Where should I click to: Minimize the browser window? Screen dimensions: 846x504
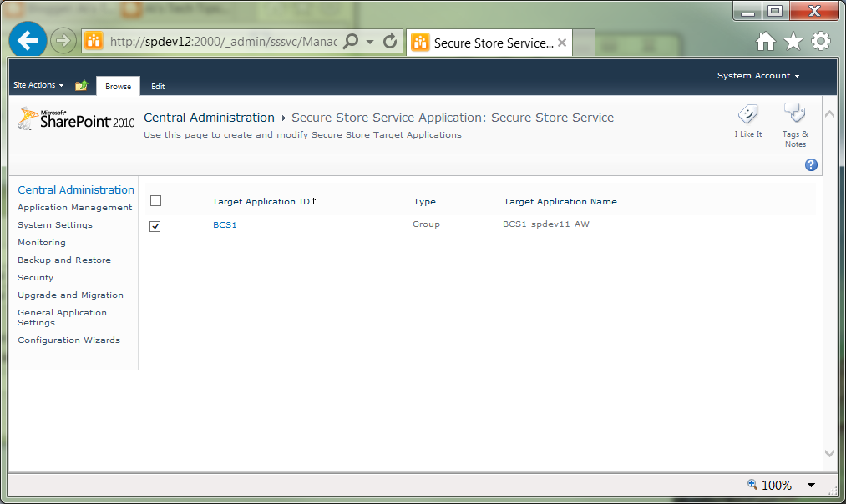747,11
